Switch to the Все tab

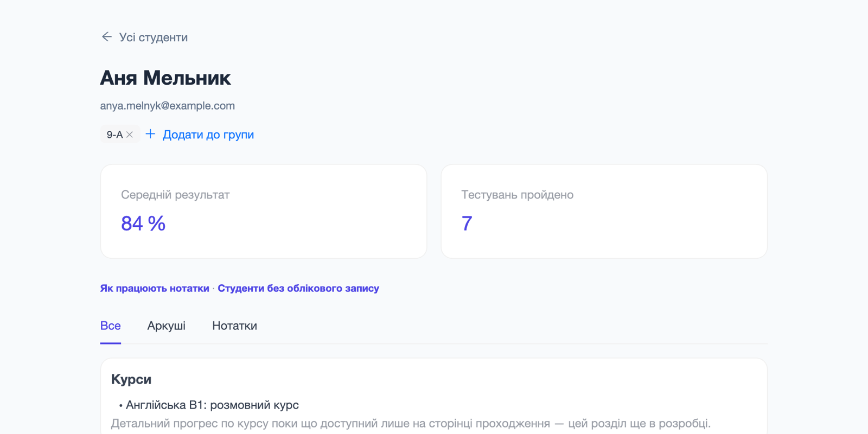coord(111,325)
